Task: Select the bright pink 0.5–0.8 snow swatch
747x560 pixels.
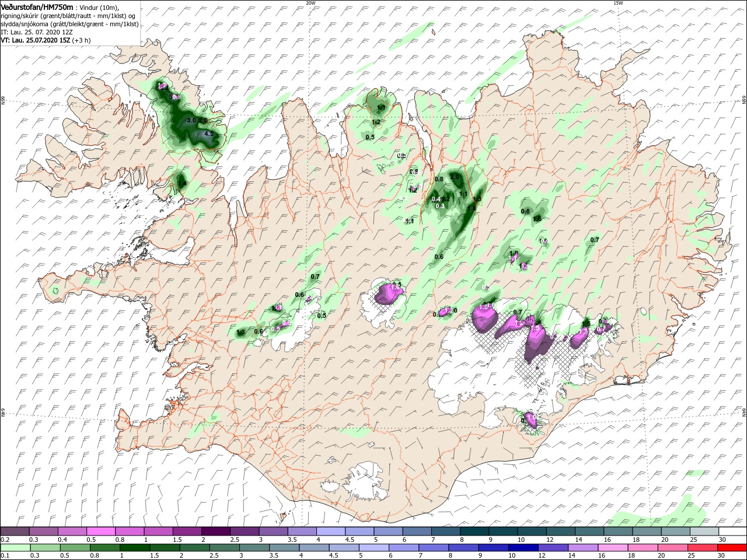Action: pyautogui.click(x=101, y=531)
